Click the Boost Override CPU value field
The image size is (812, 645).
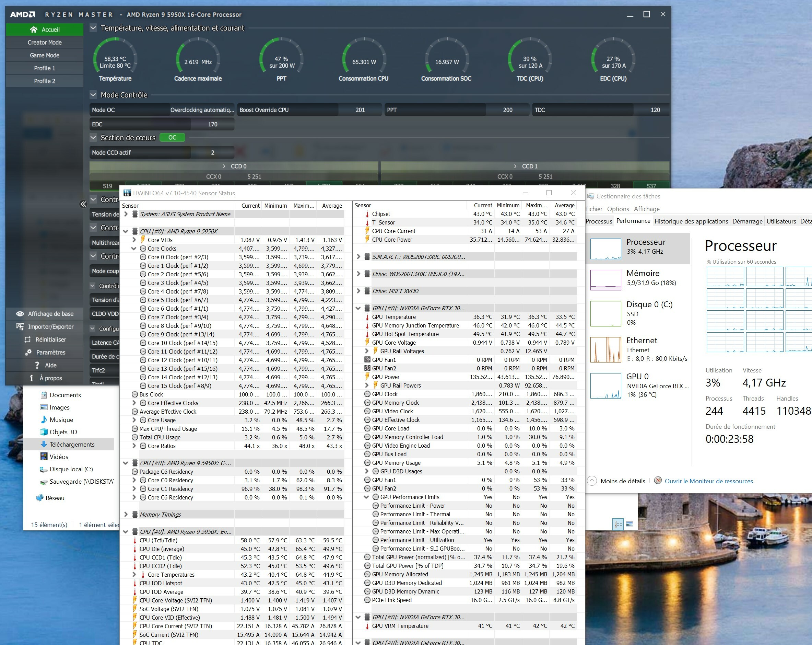point(360,110)
